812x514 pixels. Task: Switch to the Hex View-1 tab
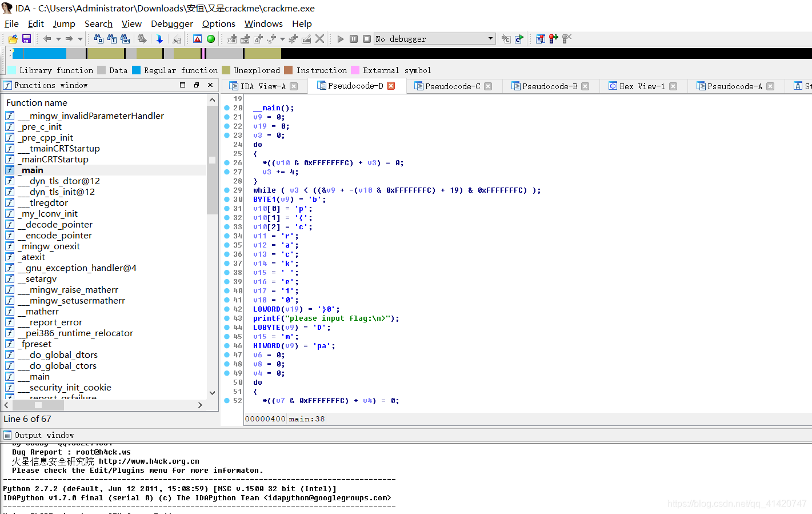click(x=642, y=86)
